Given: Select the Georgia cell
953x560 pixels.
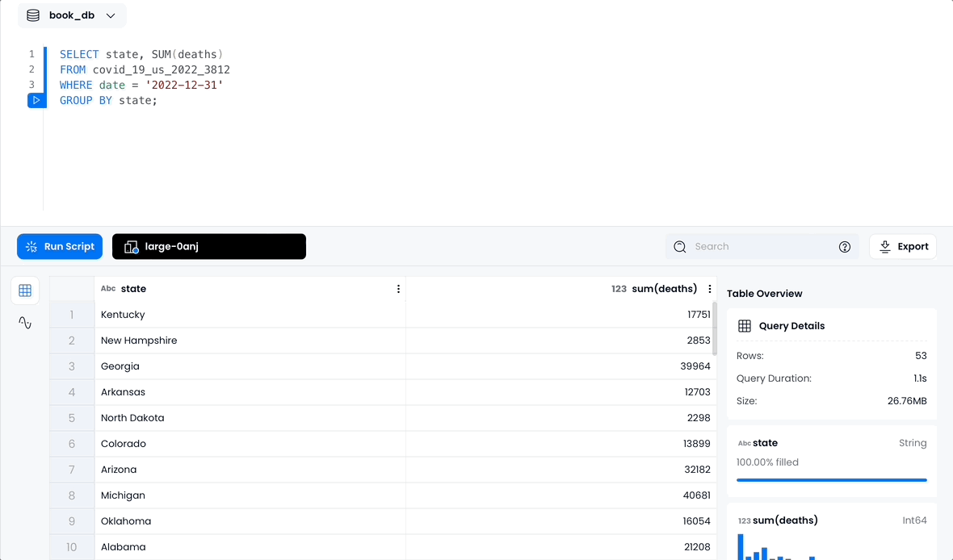Looking at the screenshot, I should coord(250,366).
